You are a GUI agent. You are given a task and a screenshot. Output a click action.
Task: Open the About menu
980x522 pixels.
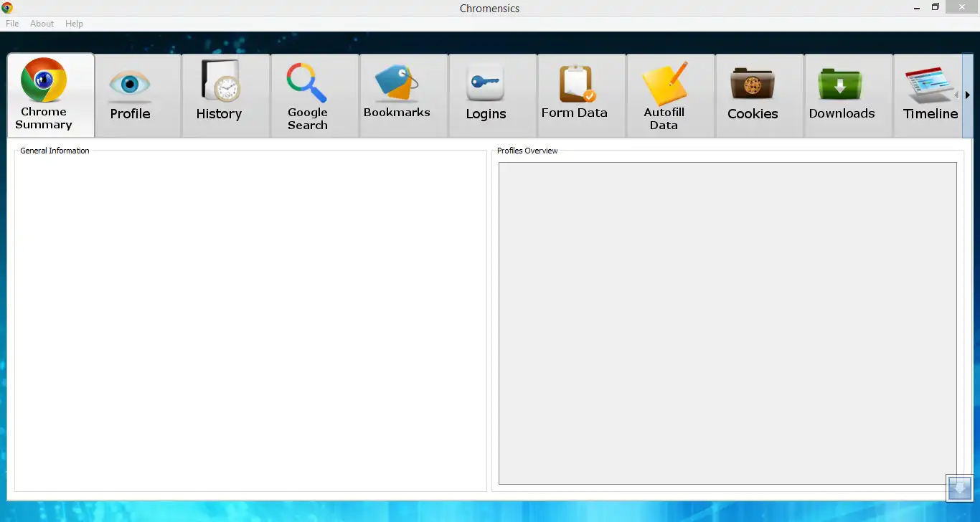[42, 24]
